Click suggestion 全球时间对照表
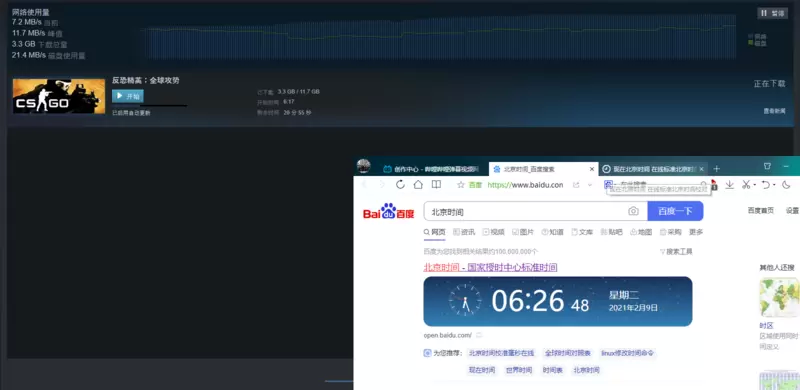Viewport: 800px width, 390px height. 568,353
